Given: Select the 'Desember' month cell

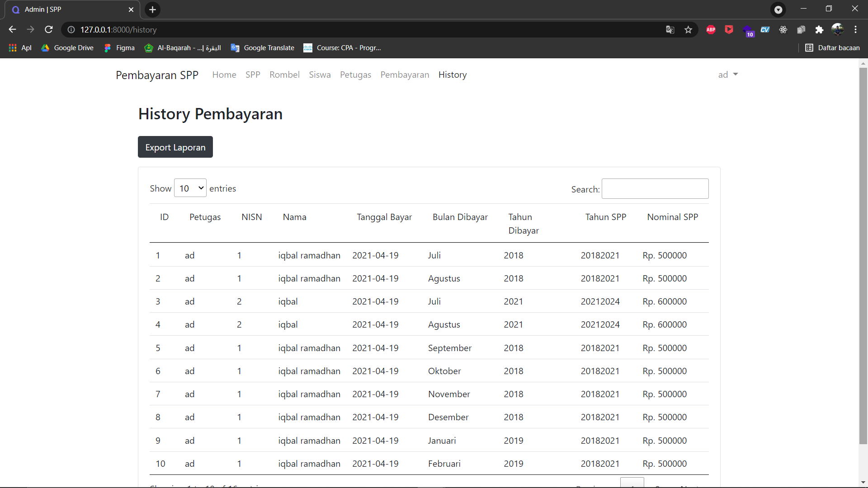Looking at the screenshot, I should pyautogui.click(x=448, y=417).
